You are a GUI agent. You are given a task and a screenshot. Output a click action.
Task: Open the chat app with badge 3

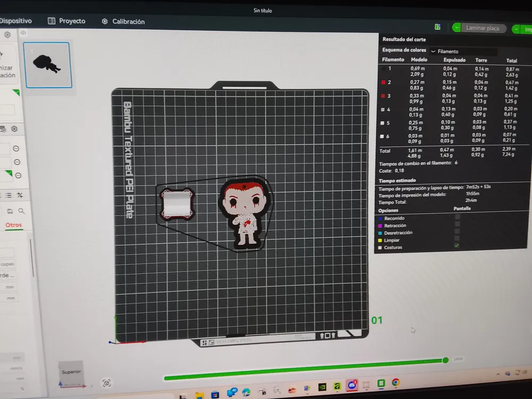[352, 385]
